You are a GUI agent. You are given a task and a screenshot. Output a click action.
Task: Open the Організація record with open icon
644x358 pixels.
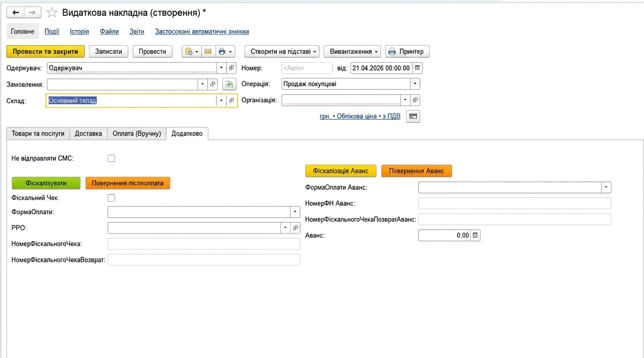415,100
